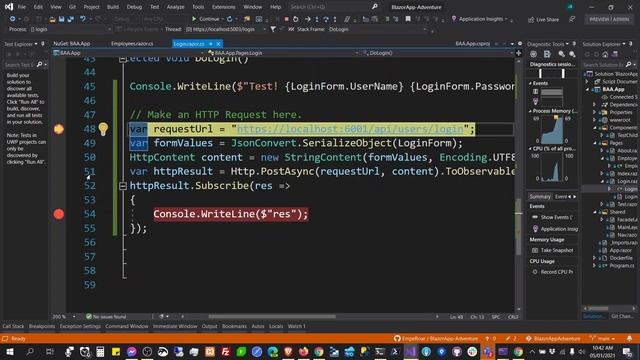Click the feedback person icon beside Live Share
This screenshot has width=640, height=360.
572,19
